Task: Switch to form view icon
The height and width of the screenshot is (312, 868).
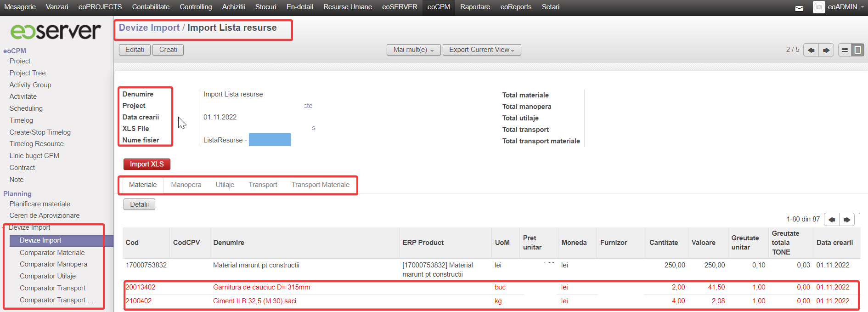Action: pyautogui.click(x=857, y=50)
